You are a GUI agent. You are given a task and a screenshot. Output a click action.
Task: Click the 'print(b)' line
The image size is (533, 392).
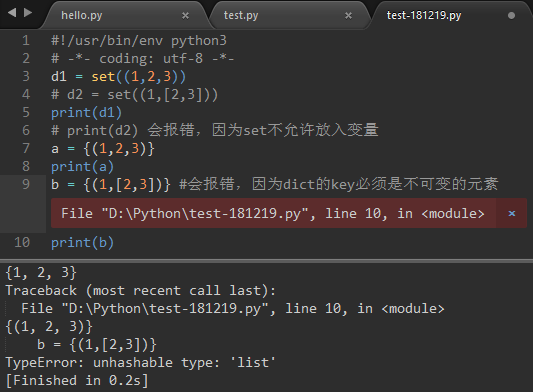point(82,242)
